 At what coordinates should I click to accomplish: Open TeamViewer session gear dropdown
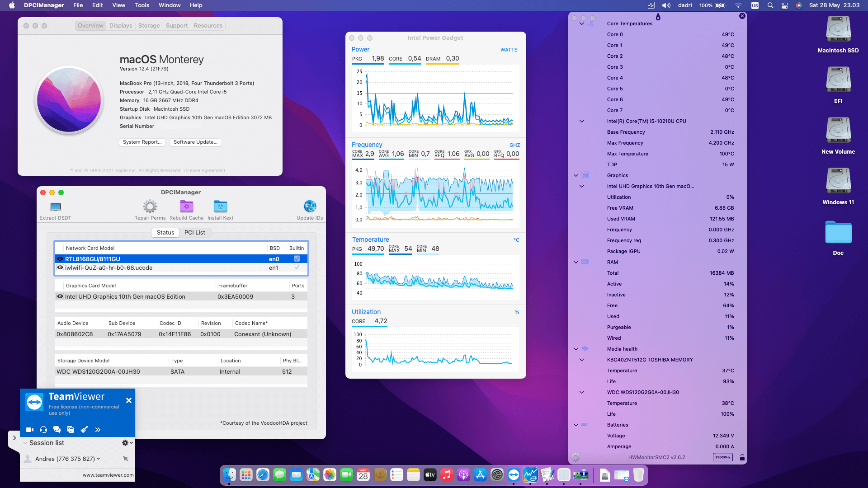coord(127,443)
